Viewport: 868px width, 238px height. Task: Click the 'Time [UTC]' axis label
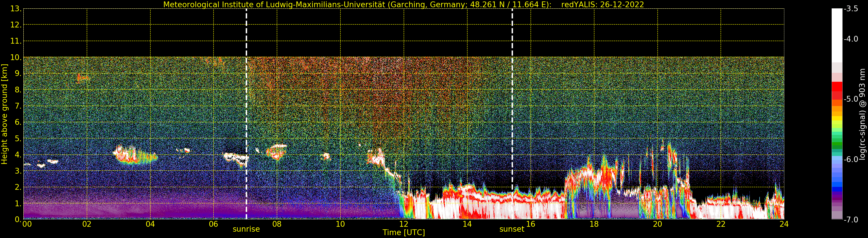point(404,233)
